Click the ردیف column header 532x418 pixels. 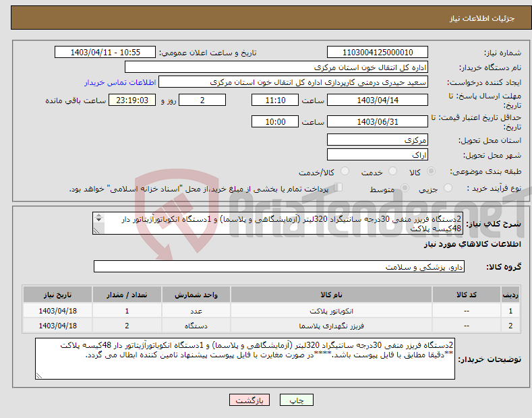point(510,295)
